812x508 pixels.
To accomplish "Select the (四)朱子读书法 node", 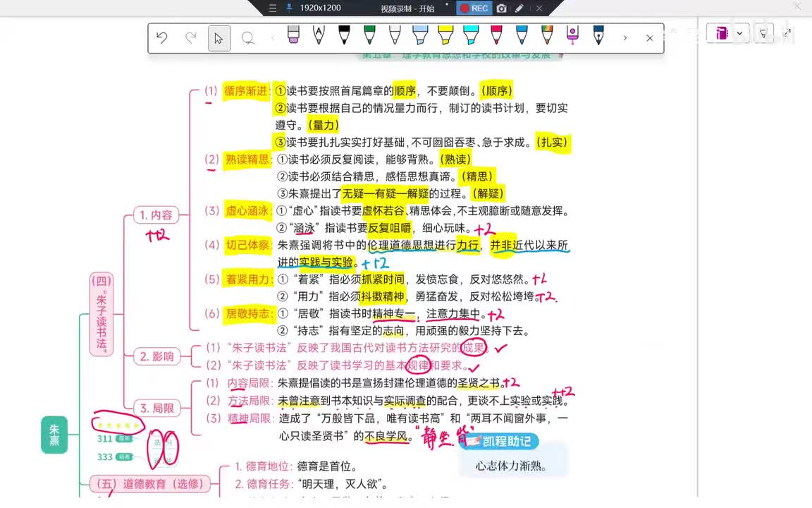I will point(101,314).
